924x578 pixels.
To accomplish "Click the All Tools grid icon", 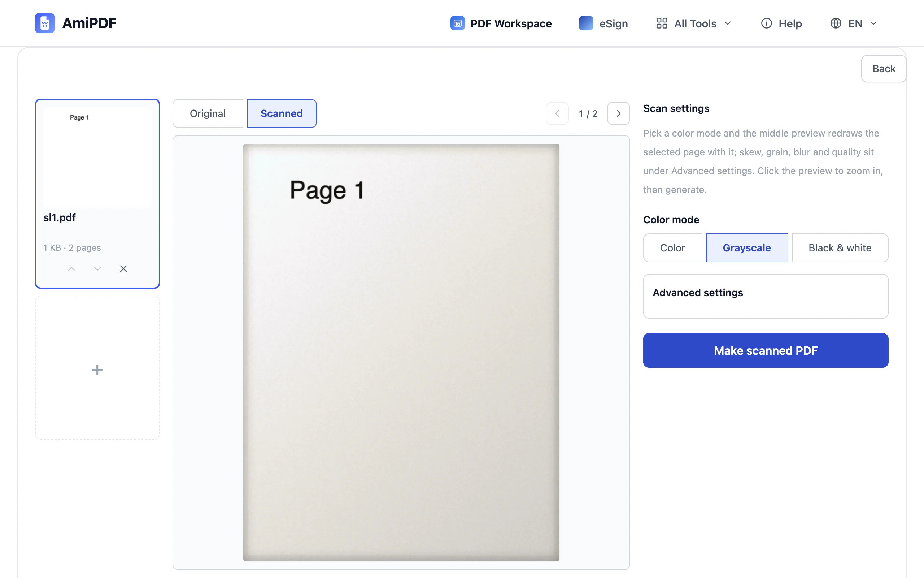I will pyautogui.click(x=662, y=23).
